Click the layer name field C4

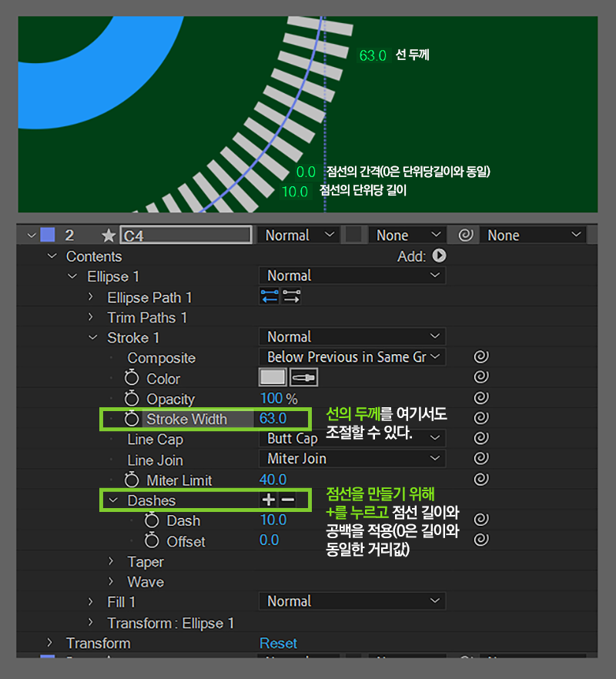point(186,235)
